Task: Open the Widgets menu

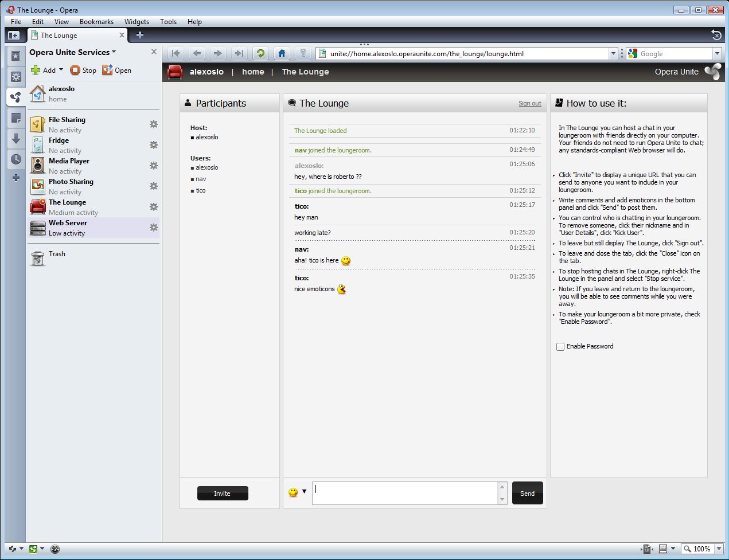Action: tap(137, 22)
